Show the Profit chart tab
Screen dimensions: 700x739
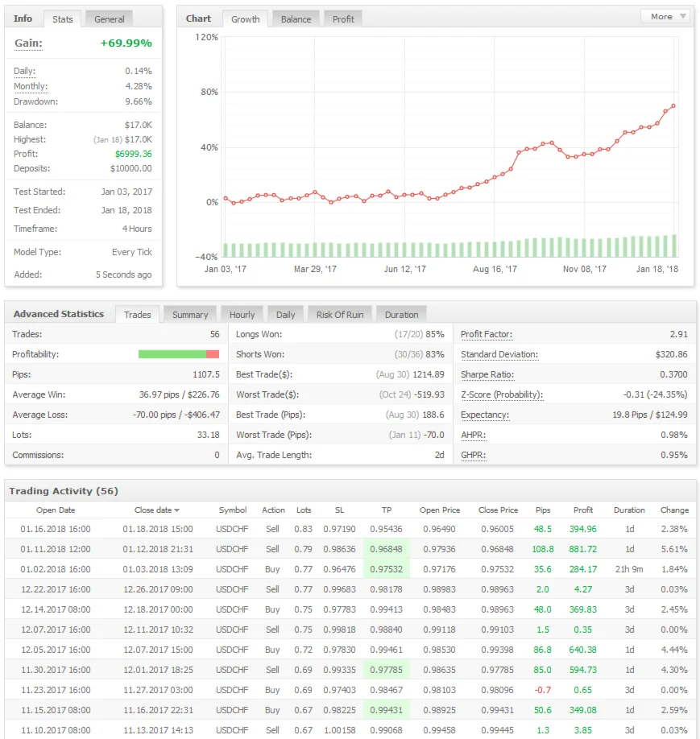coord(343,19)
